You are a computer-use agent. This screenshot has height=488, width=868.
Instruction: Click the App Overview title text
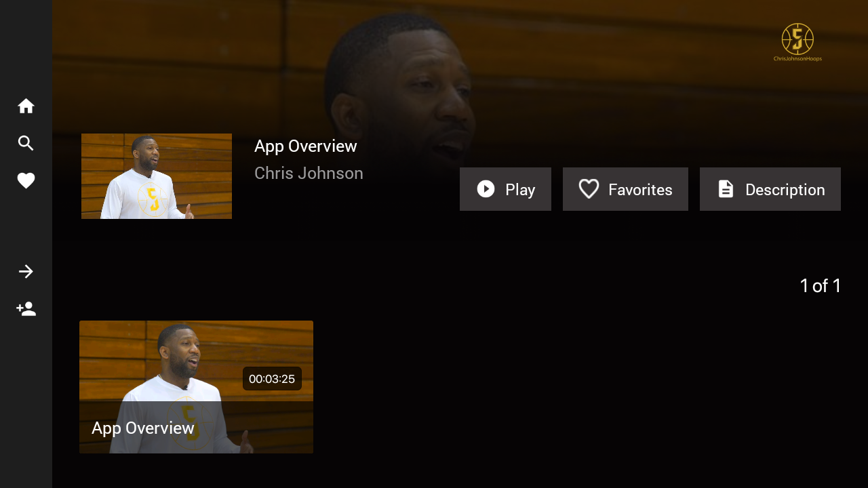[305, 146]
